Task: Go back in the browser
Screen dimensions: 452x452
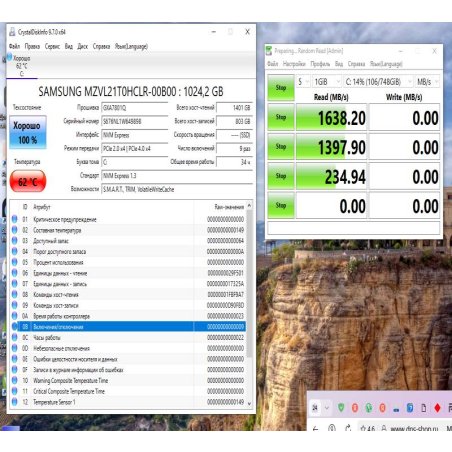Action: [x=316, y=428]
